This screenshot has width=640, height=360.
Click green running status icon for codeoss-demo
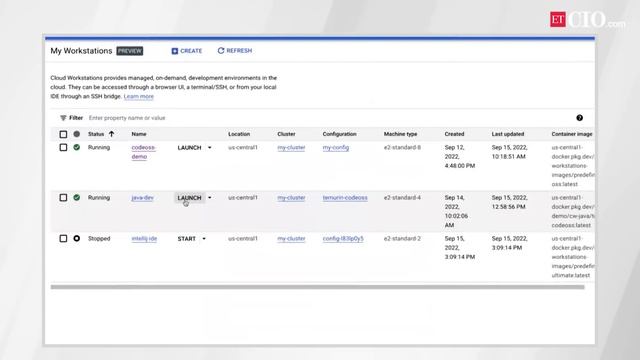[x=76, y=147]
